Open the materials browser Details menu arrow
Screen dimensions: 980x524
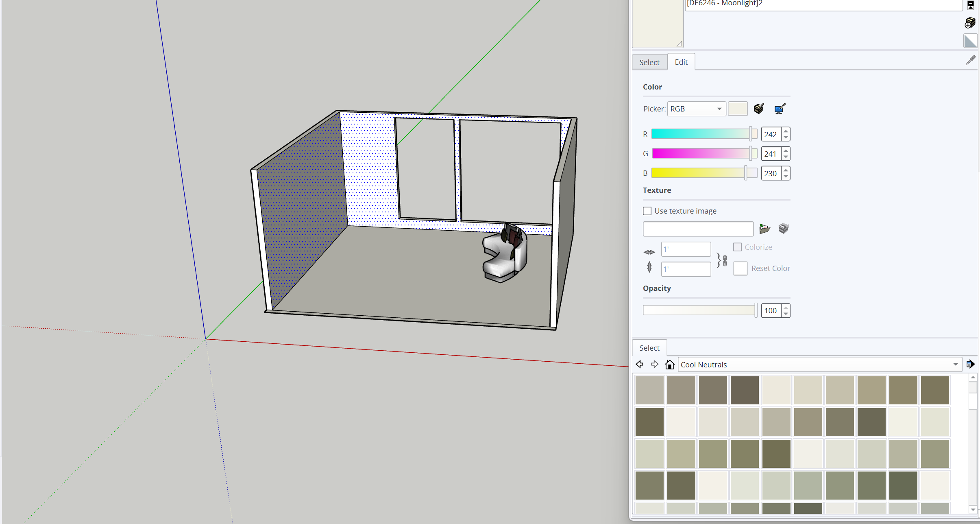click(x=970, y=364)
